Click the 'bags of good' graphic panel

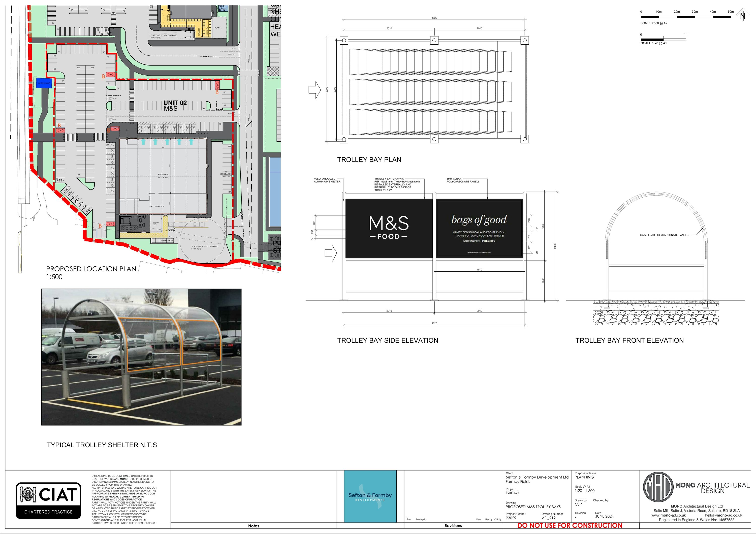(x=479, y=228)
